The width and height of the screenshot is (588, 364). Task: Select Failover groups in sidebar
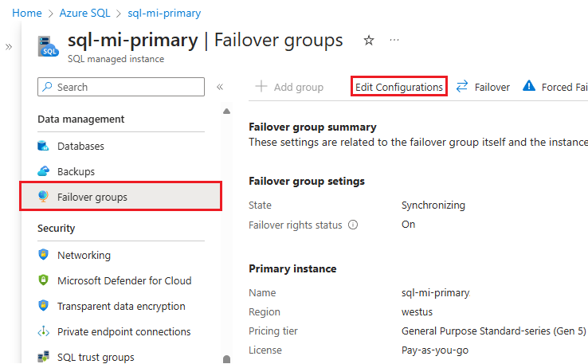coord(92,197)
